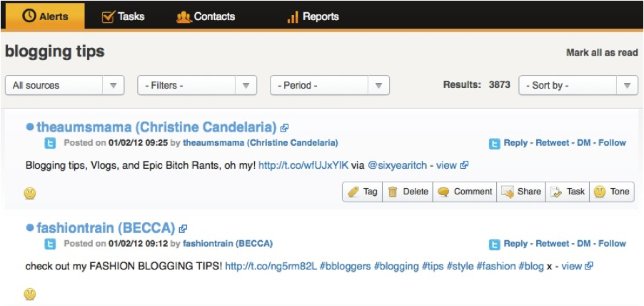This screenshot has height=306, width=644.
Task: Toggle unread dot next to fashiontrain
Action: click(x=30, y=227)
